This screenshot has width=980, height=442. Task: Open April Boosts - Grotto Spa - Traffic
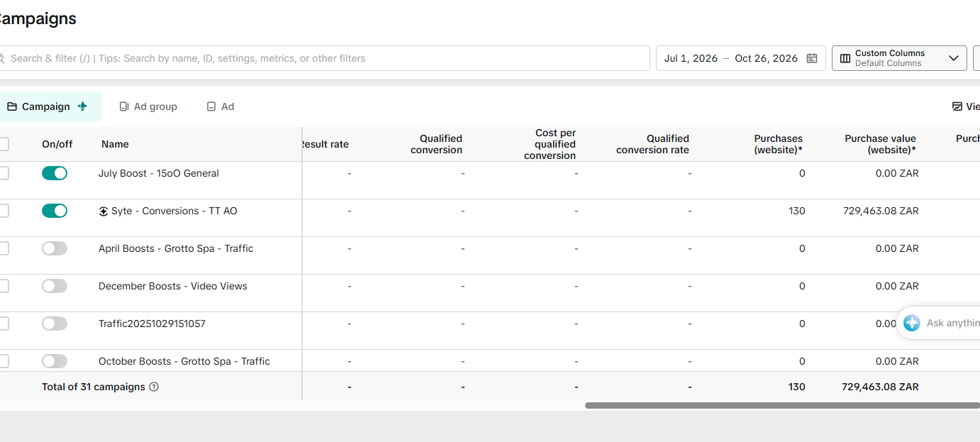176,248
